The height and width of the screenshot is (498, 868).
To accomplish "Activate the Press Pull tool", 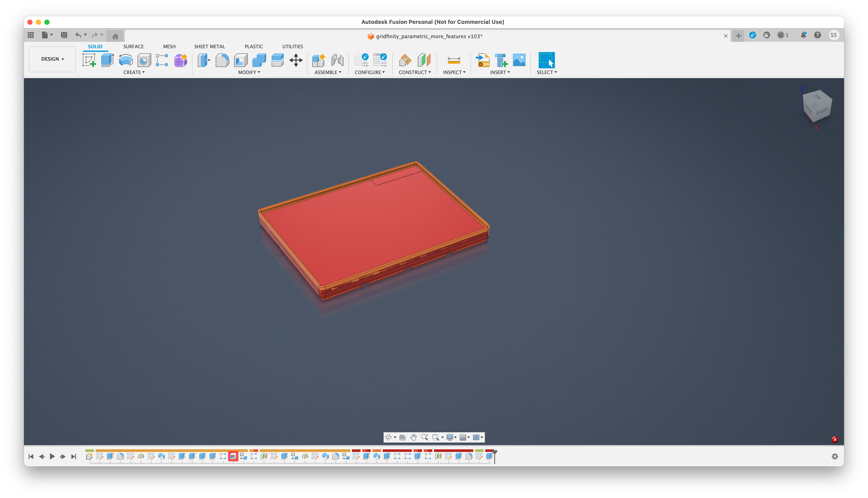I will 204,60.
